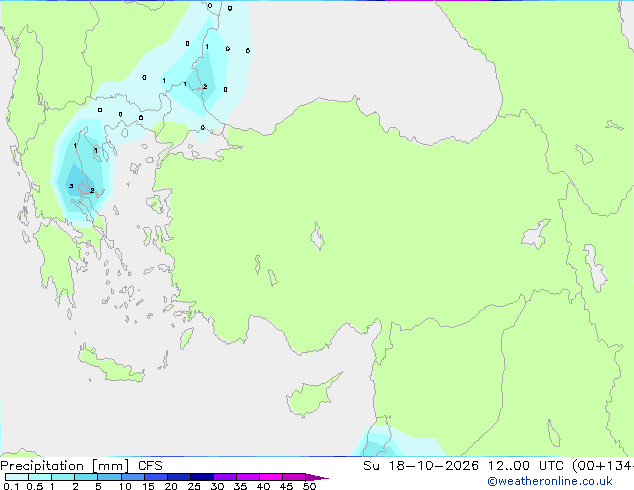Choose the 2–5 mm legend color box

pyautogui.click(x=86, y=477)
